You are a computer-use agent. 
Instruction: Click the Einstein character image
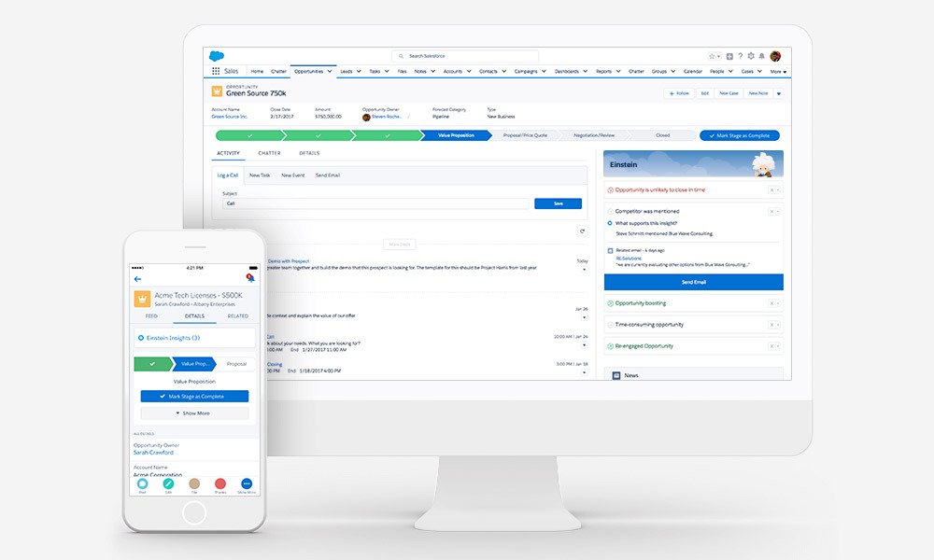tap(762, 165)
